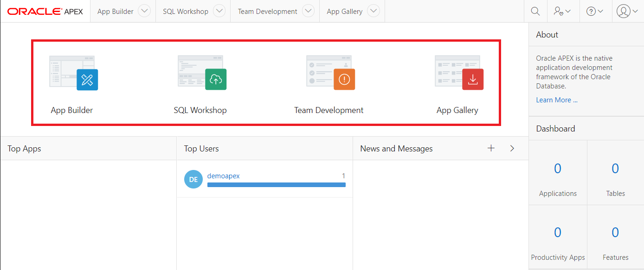Open the demoapex user link
Viewport: 644px width, 270px height.
click(x=223, y=176)
